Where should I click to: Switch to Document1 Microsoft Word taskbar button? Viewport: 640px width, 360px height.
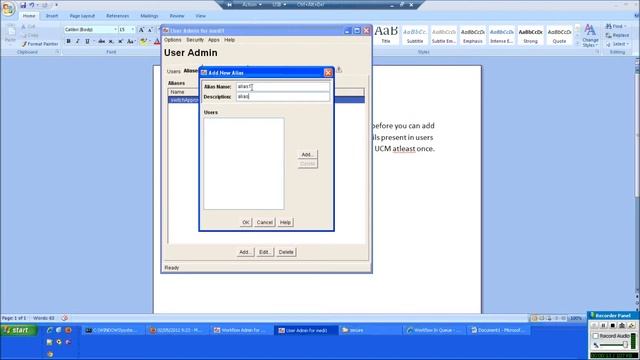(498, 330)
